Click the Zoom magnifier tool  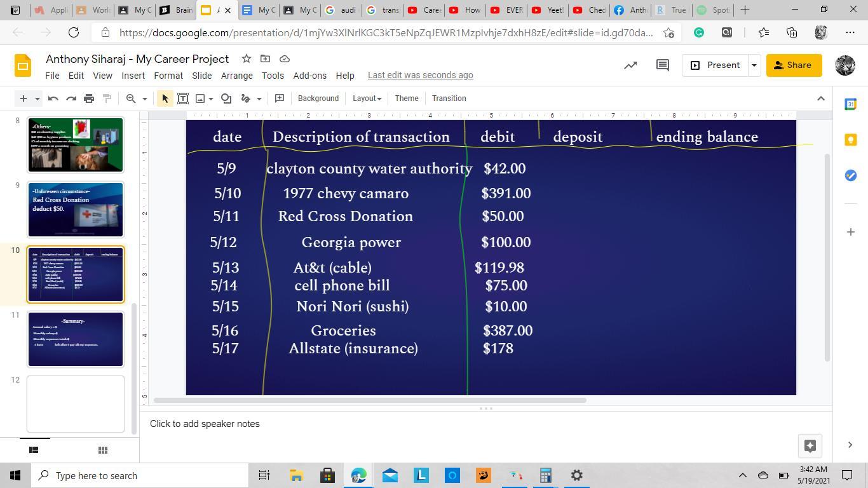pos(131,98)
